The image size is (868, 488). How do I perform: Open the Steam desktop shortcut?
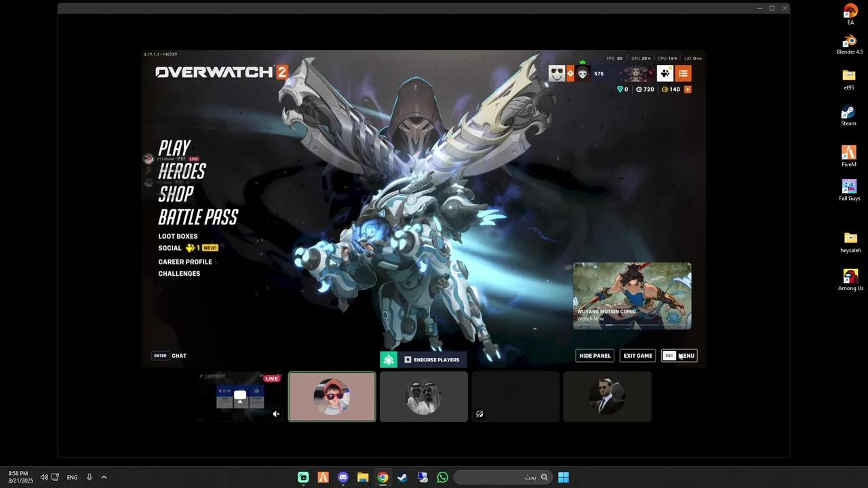click(848, 116)
